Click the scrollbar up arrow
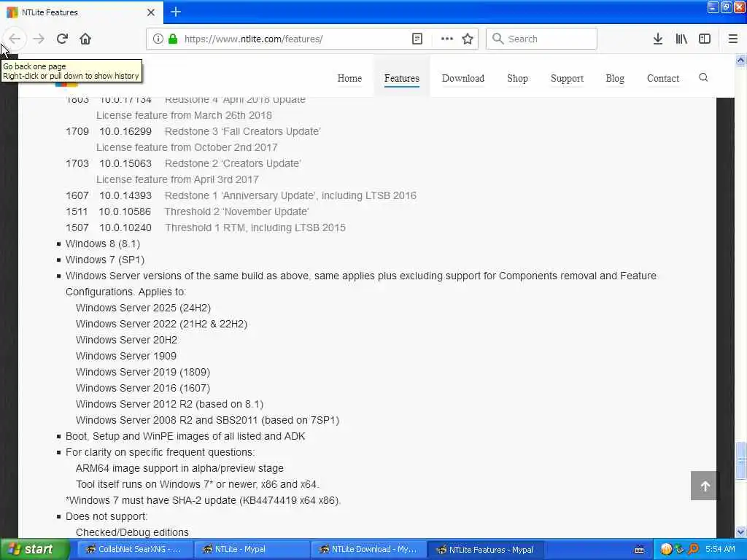 pyautogui.click(x=741, y=60)
